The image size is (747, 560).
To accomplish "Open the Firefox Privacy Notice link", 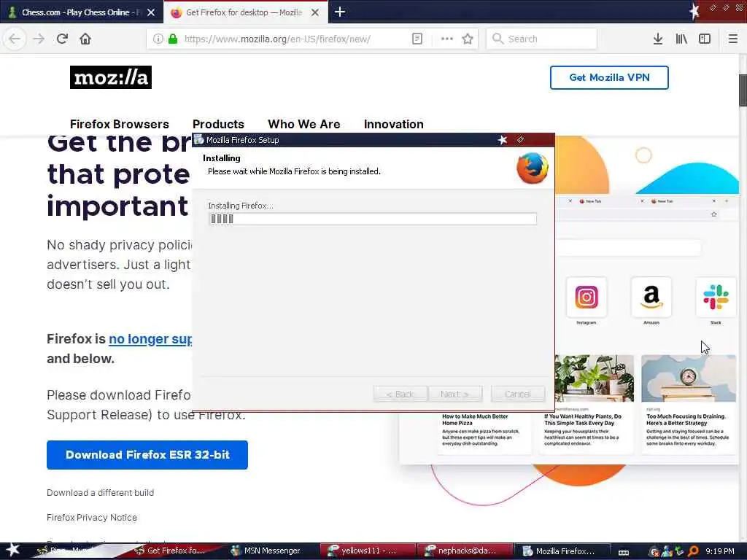I will click(91, 518).
